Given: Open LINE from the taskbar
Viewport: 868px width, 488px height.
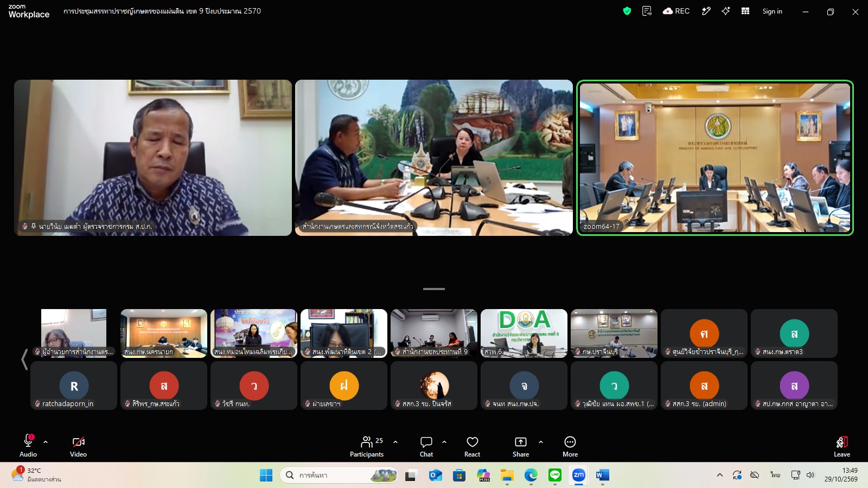Looking at the screenshot, I should click(555, 476).
